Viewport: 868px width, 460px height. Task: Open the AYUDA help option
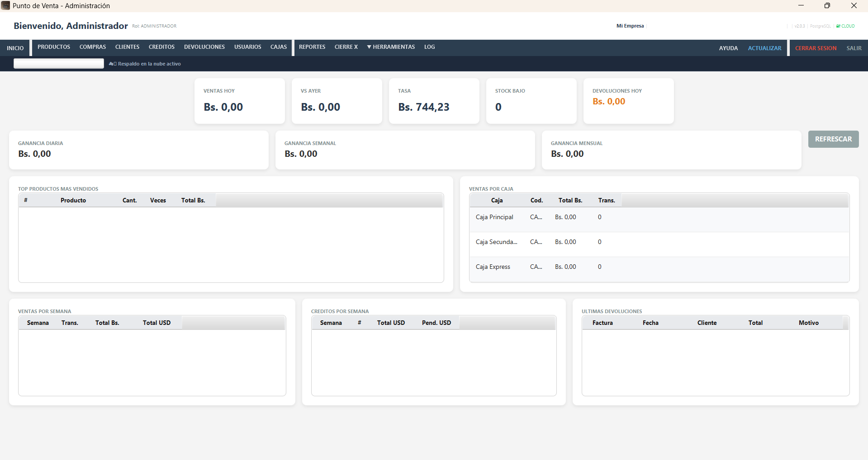(x=728, y=48)
